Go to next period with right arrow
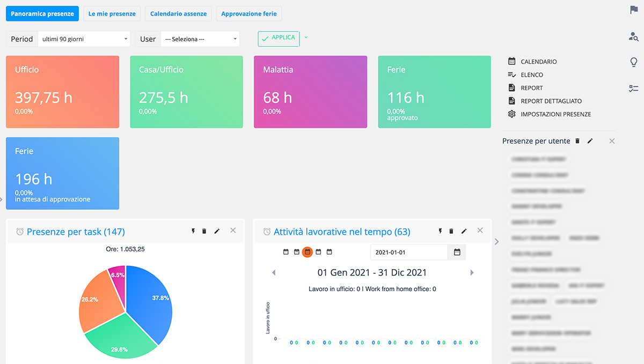The height and width of the screenshot is (364, 644). (472, 273)
